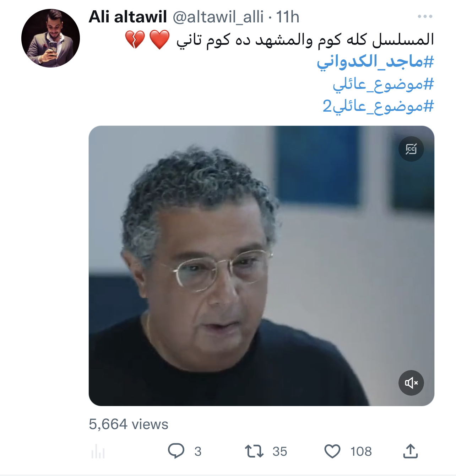Open the Ali altawil display name link
The height and width of the screenshot is (476, 456).
point(128,17)
